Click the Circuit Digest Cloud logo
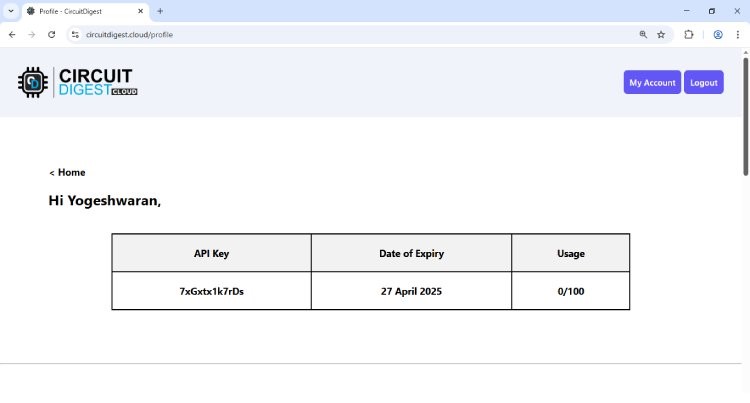This screenshot has height=403, width=750. [x=77, y=82]
